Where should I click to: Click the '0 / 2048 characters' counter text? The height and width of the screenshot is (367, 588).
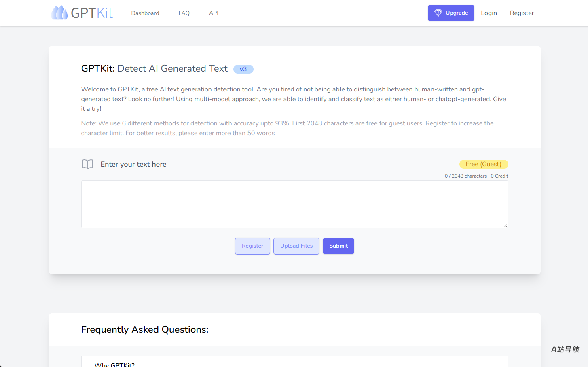[x=466, y=176]
